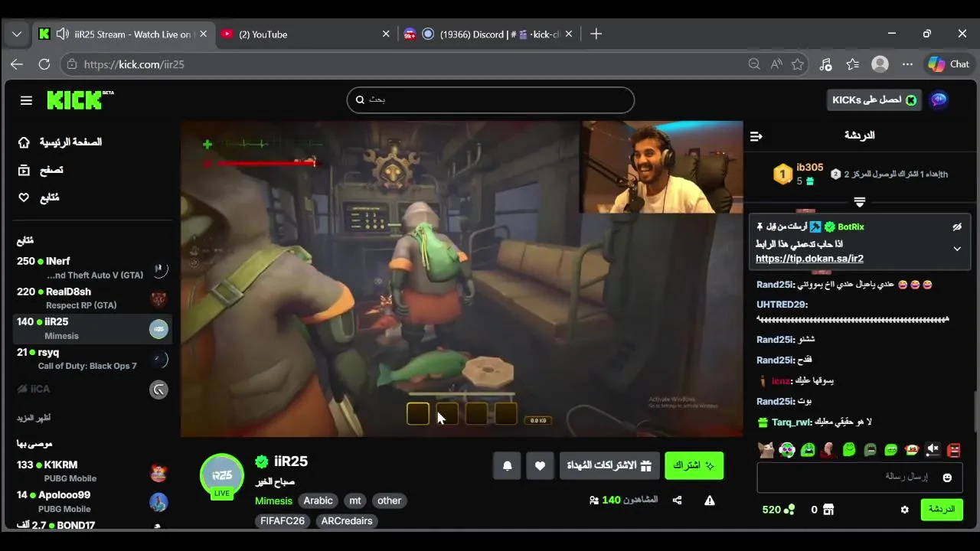Open the تصفح browse sidebar item
The image size is (980, 551).
[x=41, y=170]
